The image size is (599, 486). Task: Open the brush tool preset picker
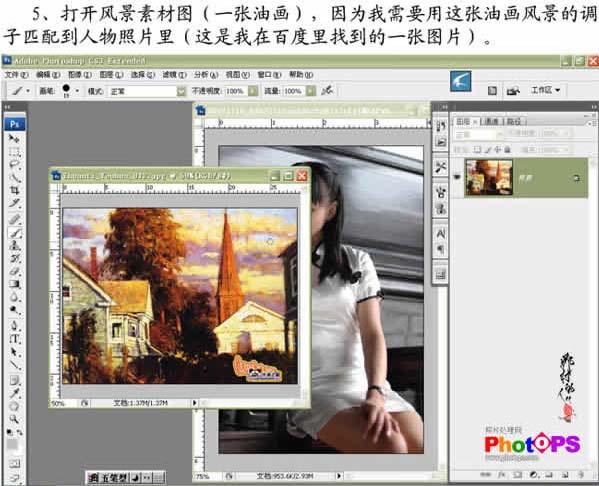click(x=20, y=91)
